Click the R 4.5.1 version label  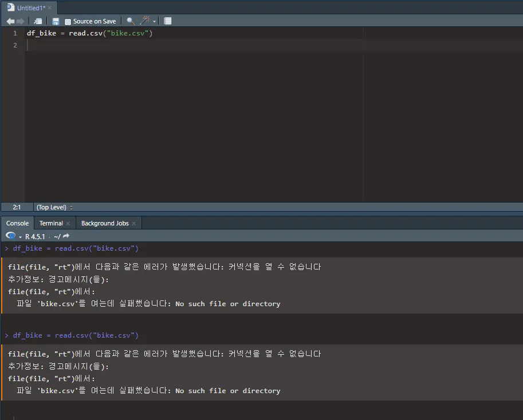coord(35,237)
